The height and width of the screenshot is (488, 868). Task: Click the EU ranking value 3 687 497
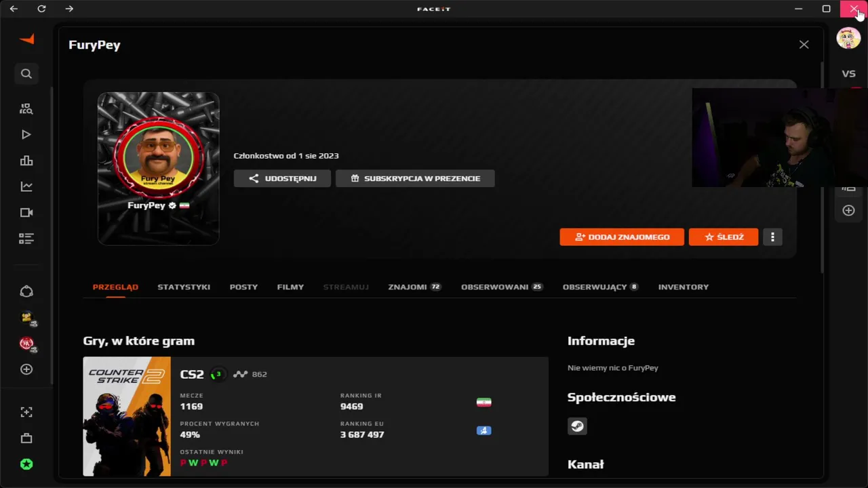click(x=362, y=434)
